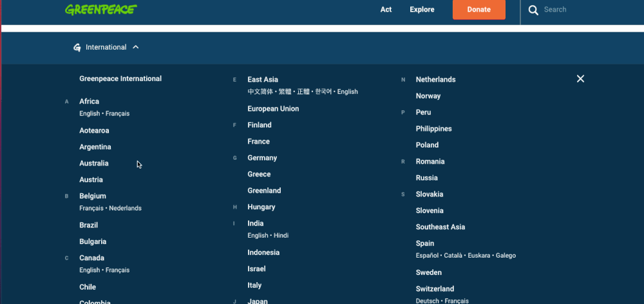This screenshot has height=304, width=644.
Task: Open the Chile site
Action: (88, 287)
